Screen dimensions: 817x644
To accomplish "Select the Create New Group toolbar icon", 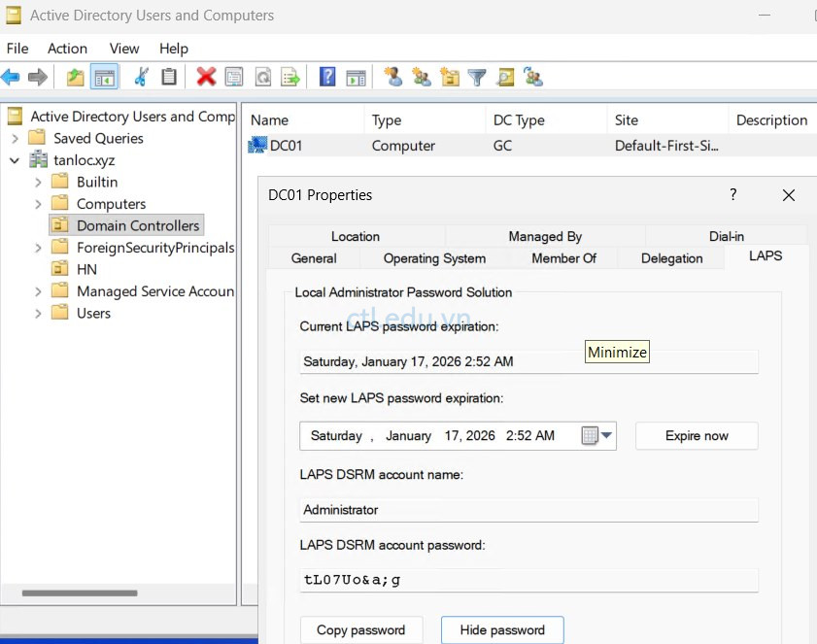I will coord(421,76).
